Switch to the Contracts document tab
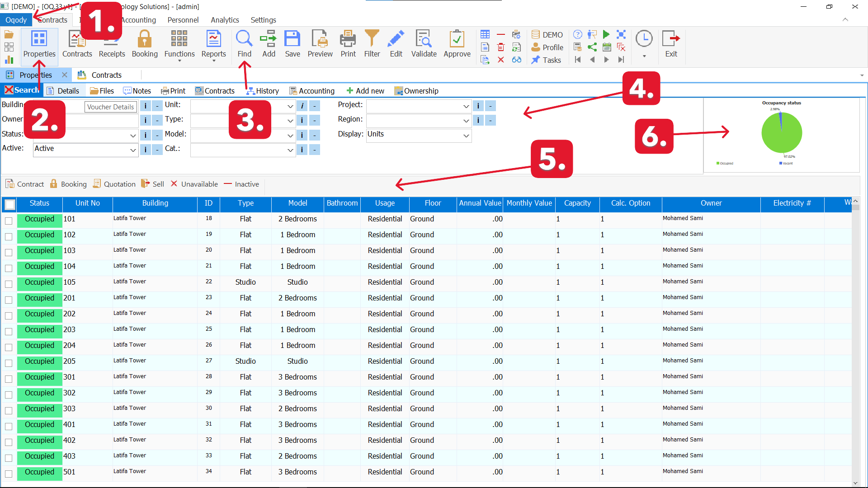 point(106,75)
